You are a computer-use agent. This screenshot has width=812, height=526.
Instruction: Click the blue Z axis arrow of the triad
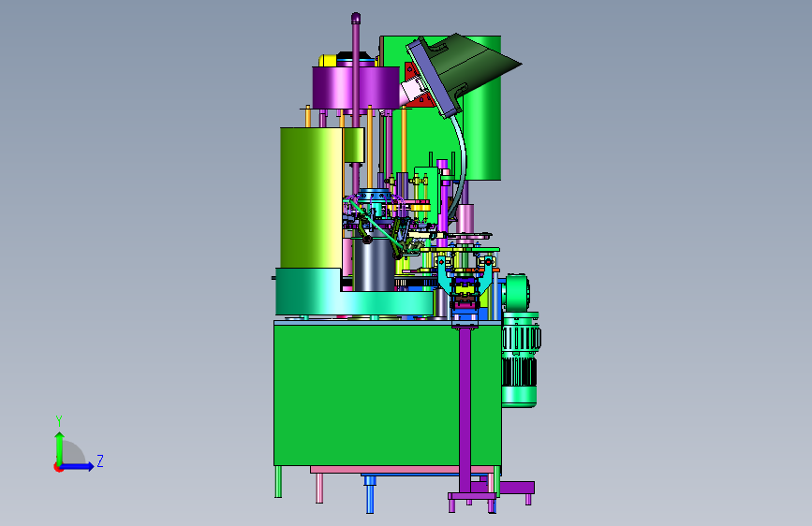pyautogui.click(x=78, y=466)
